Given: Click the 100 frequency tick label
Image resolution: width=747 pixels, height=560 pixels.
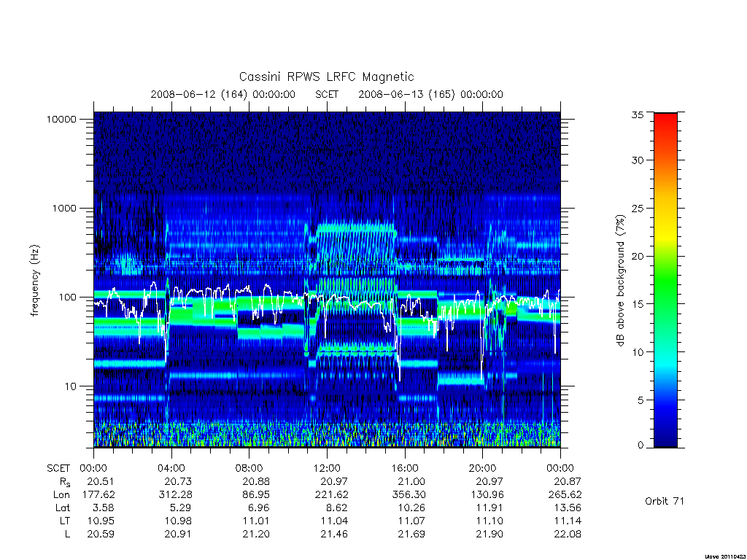Looking at the screenshot, I should (x=67, y=297).
